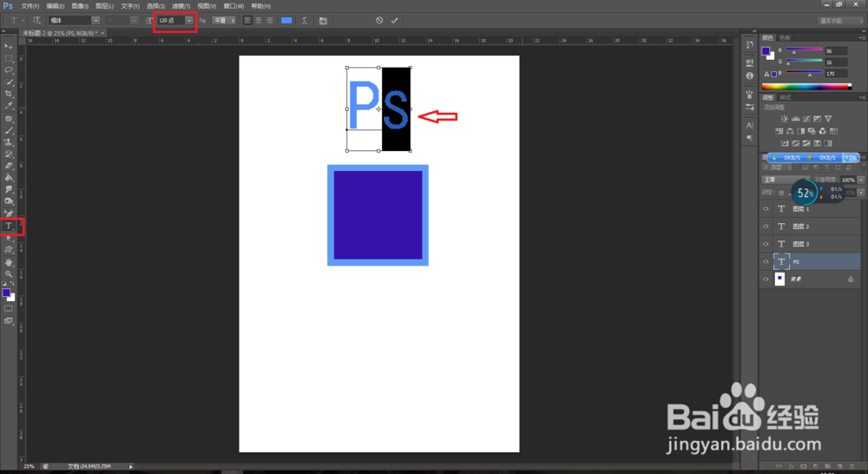Click the B value input field
This screenshot has height=474, width=868.
(836, 73)
